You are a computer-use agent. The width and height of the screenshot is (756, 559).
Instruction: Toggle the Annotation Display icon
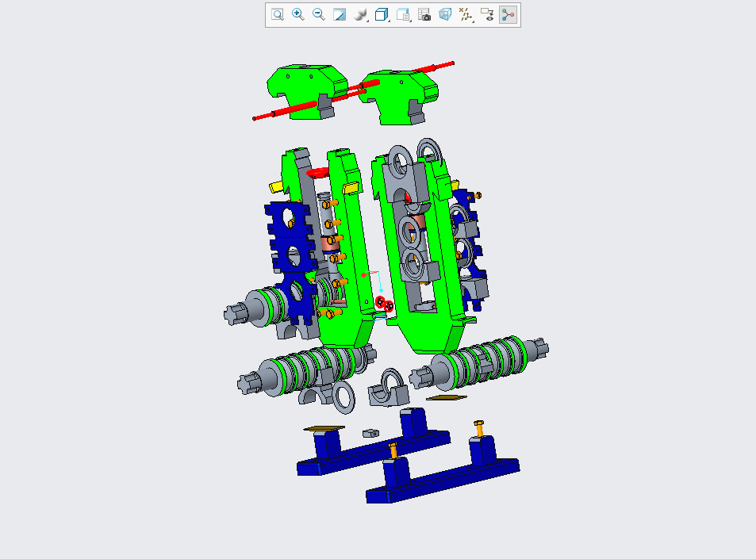[487, 15]
